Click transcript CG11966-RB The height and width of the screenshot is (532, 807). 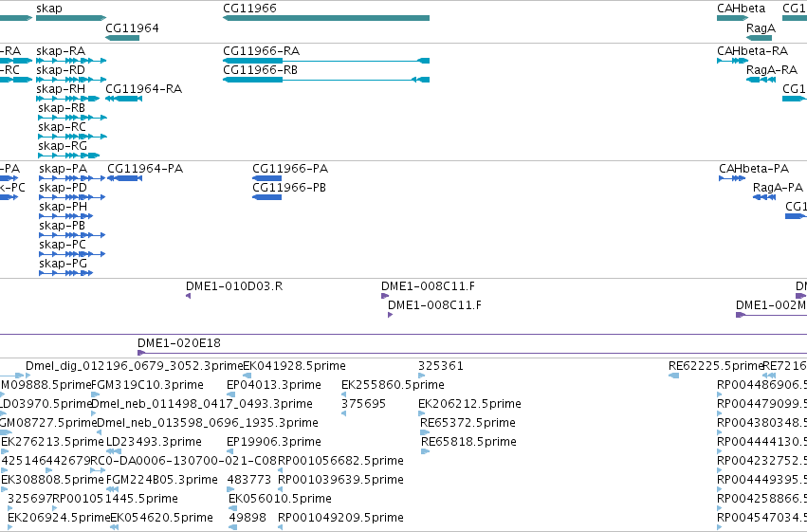click(x=260, y=70)
